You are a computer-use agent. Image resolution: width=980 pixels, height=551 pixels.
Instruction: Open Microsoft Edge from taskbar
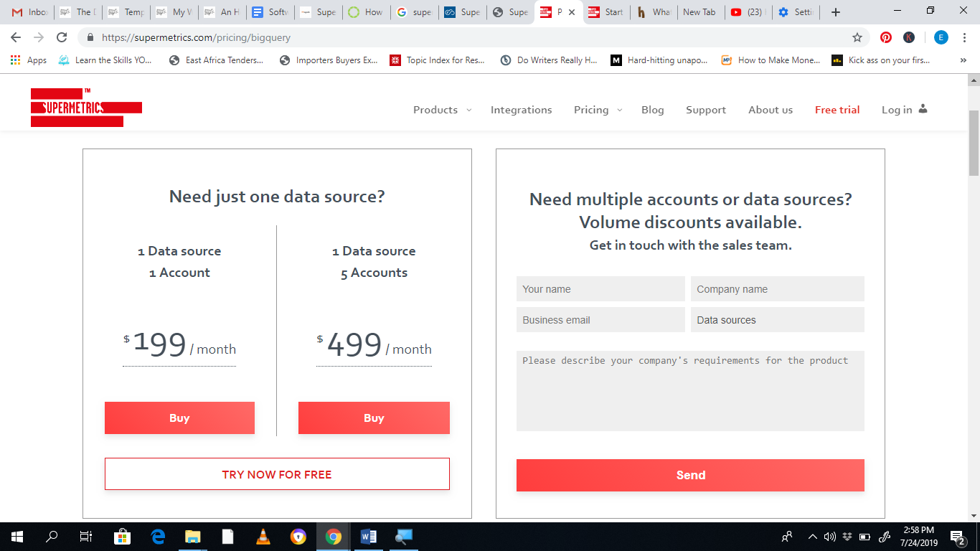[x=158, y=536]
